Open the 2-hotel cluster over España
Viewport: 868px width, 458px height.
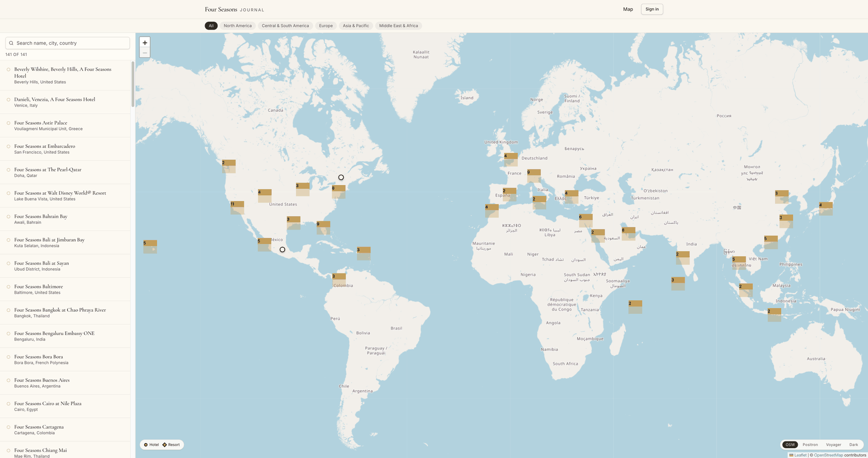[509, 194]
